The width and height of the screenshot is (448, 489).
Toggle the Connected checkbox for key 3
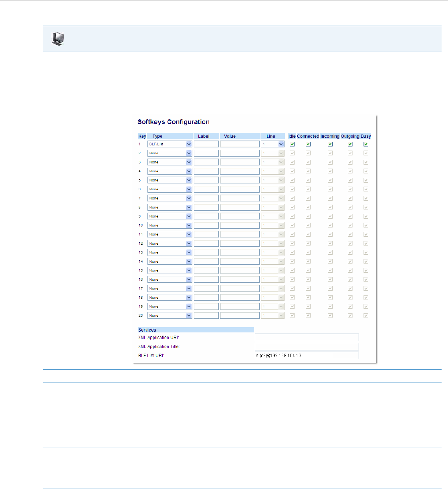point(308,162)
